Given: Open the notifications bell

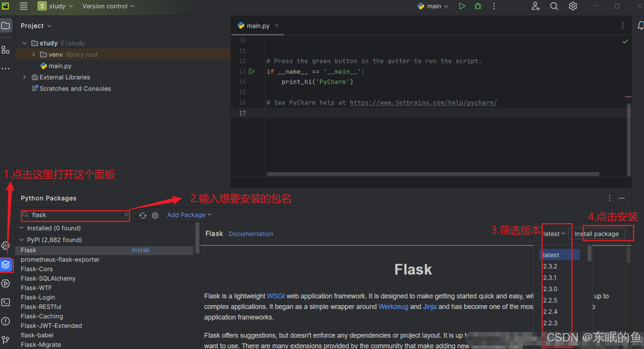Looking at the screenshot, I should (640, 25).
